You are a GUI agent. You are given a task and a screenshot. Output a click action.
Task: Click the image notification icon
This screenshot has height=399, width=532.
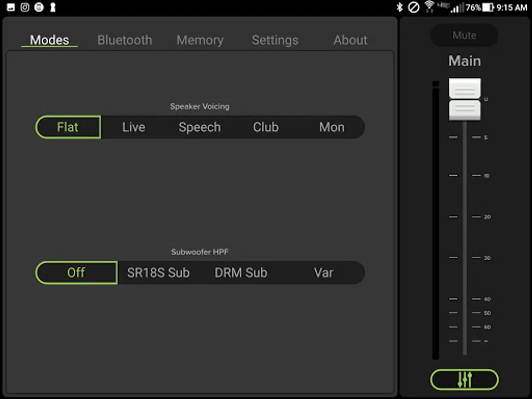11,7
